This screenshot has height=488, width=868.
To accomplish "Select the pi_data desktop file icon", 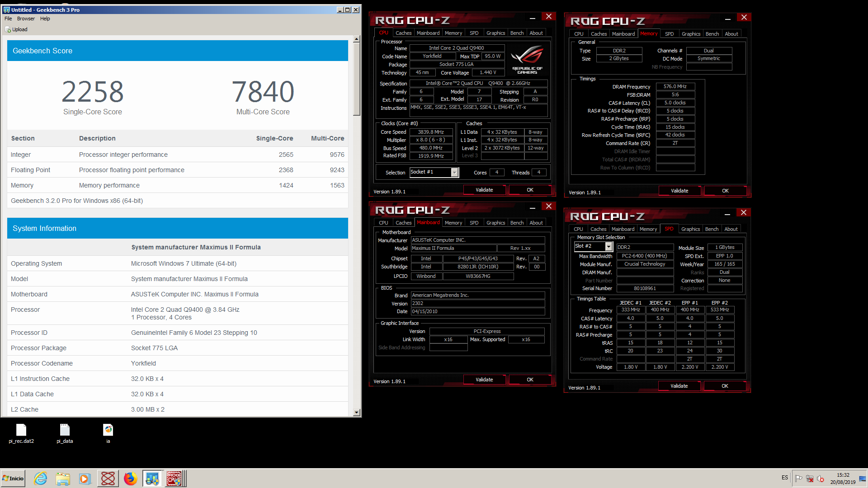I will [x=65, y=430].
